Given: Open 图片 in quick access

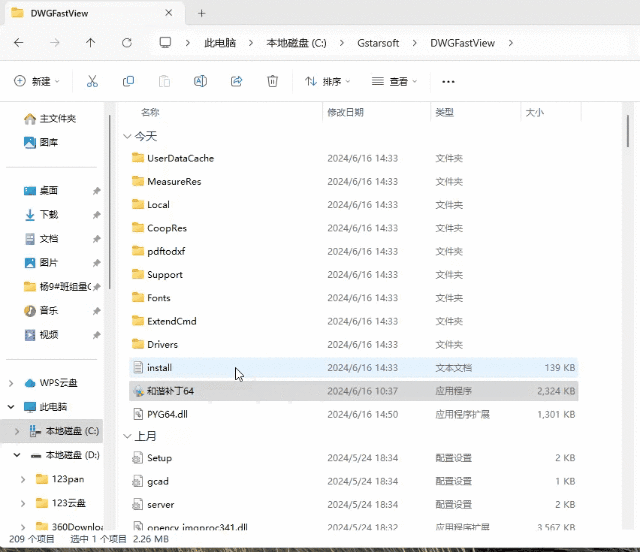Looking at the screenshot, I should [41, 263].
